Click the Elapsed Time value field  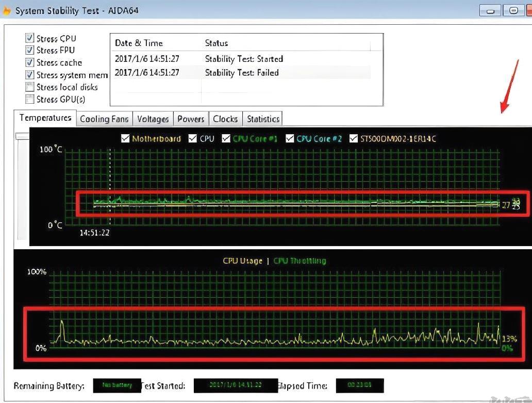click(x=360, y=385)
